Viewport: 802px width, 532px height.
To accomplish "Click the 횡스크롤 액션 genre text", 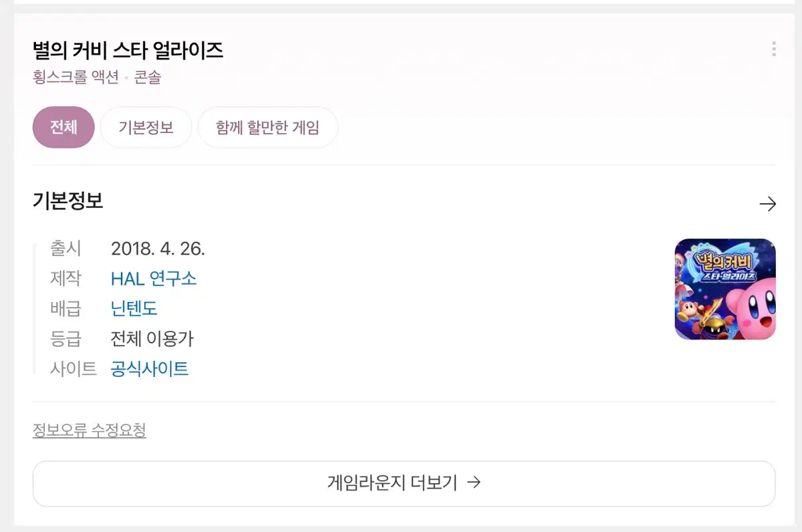I will coord(75,78).
